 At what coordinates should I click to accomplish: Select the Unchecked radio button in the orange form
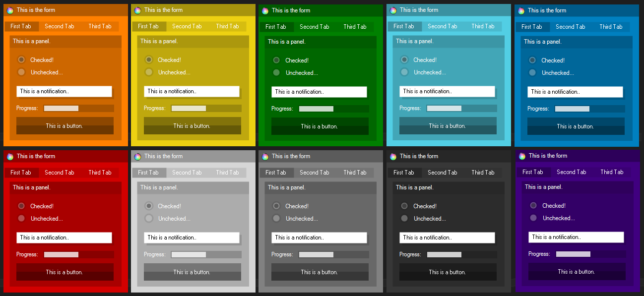21,72
